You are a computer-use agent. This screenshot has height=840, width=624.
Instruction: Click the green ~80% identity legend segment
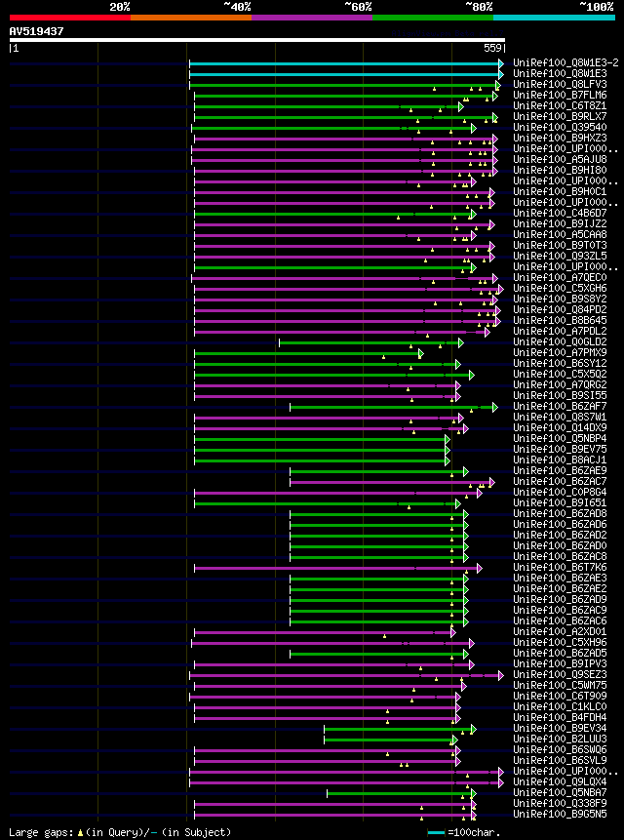pos(433,18)
